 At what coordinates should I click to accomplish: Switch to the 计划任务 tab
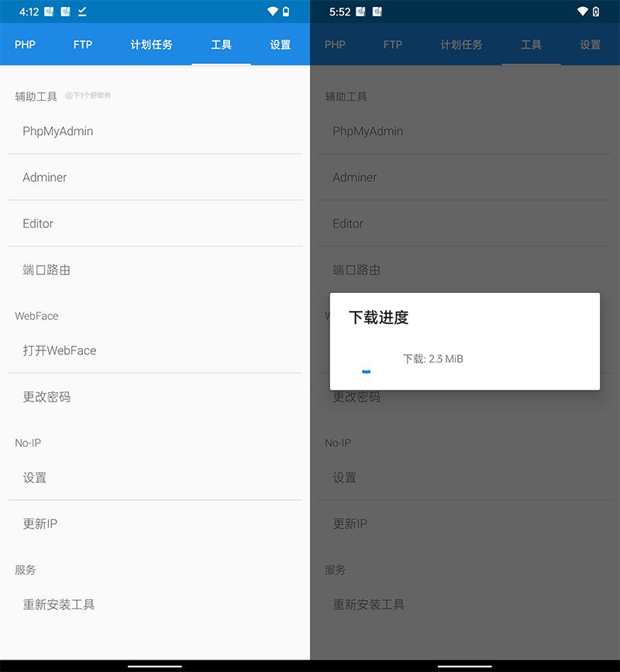151,44
